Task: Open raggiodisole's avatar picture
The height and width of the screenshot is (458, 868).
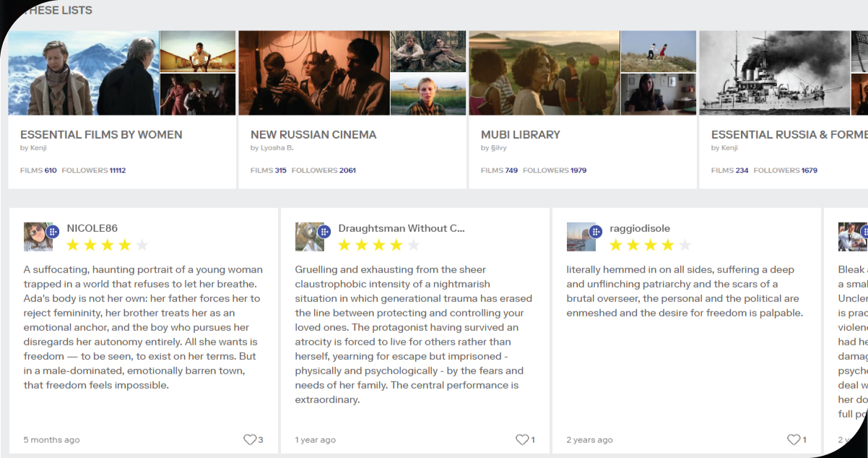Action: 580,237
